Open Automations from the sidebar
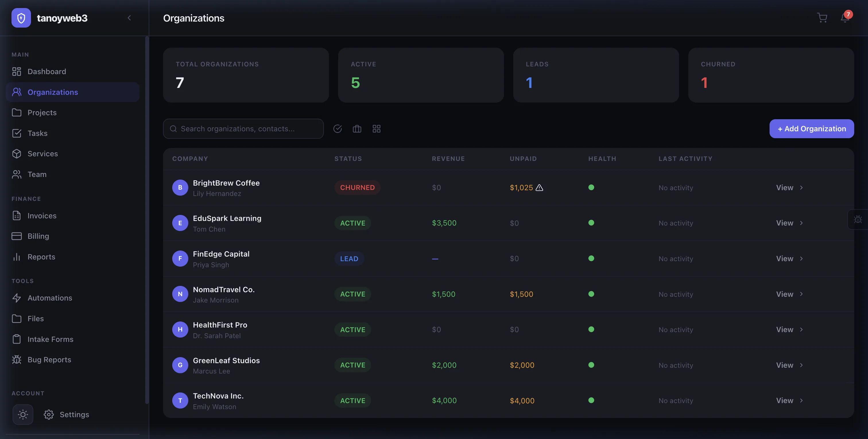The height and width of the screenshot is (439, 868). tap(50, 298)
